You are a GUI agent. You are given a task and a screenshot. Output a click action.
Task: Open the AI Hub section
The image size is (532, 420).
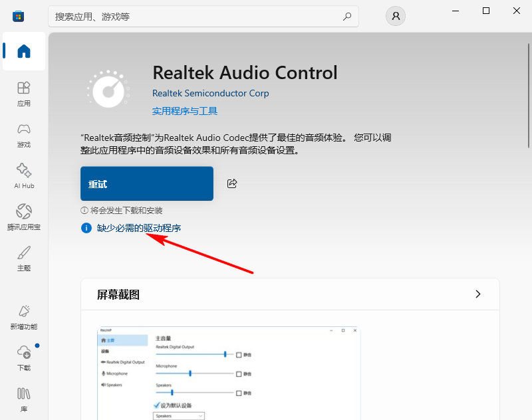24,176
